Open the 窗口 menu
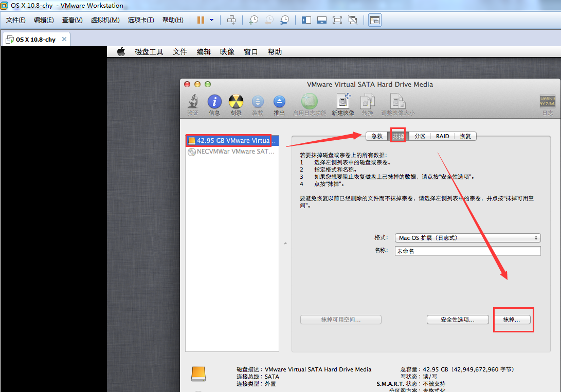The image size is (561, 392). [251, 52]
